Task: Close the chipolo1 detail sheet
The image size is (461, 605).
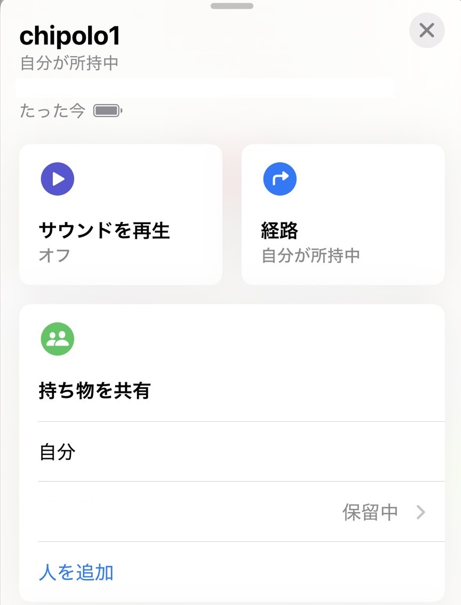Action: [x=427, y=30]
